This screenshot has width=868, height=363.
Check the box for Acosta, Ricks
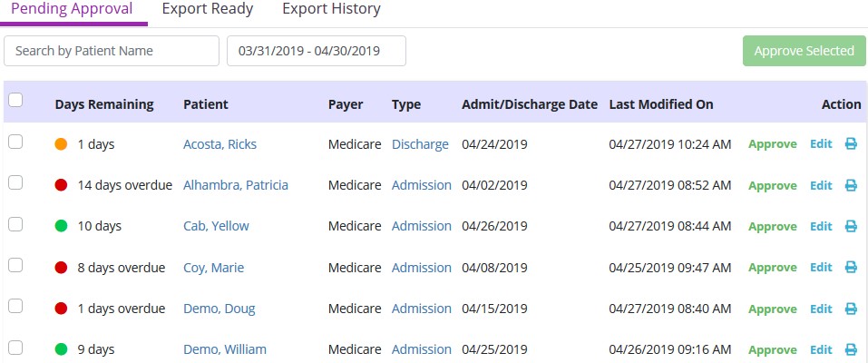pos(15,142)
